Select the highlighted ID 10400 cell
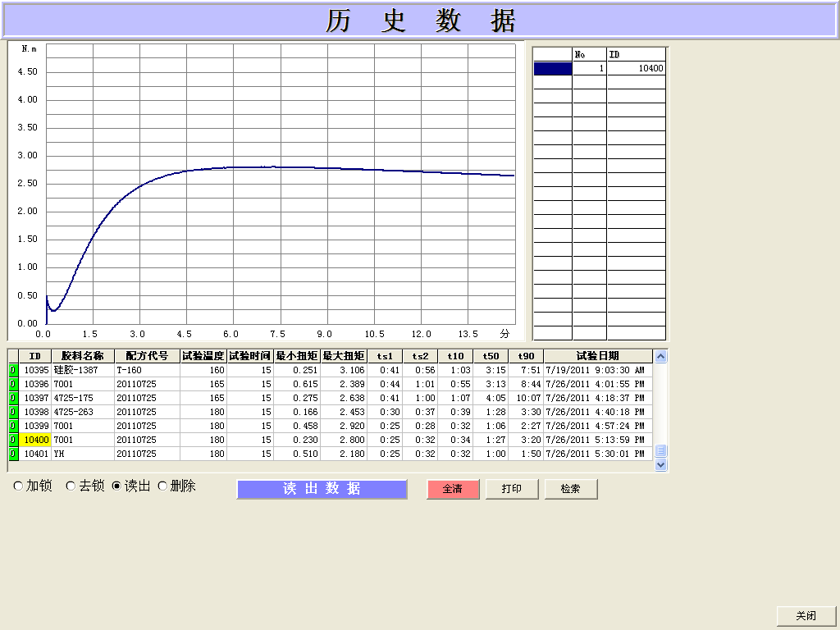The image size is (840, 630). [x=36, y=441]
